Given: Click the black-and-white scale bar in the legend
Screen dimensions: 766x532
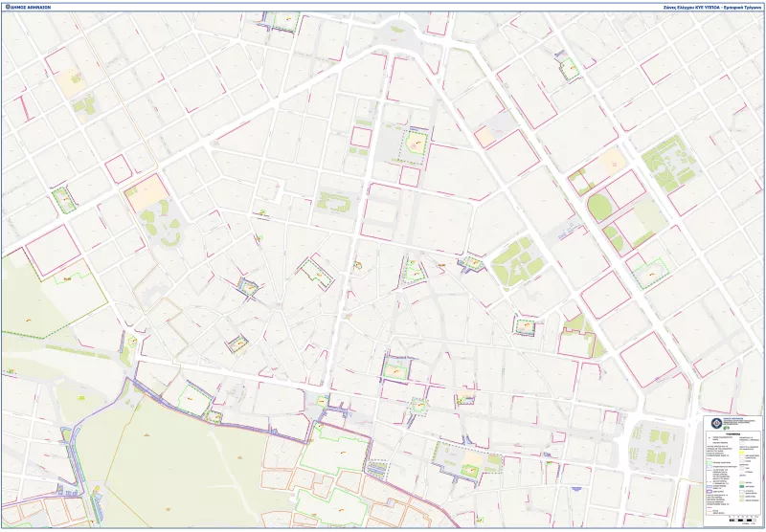Looking at the screenshot, I should pyautogui.click(x=743, y=520).
